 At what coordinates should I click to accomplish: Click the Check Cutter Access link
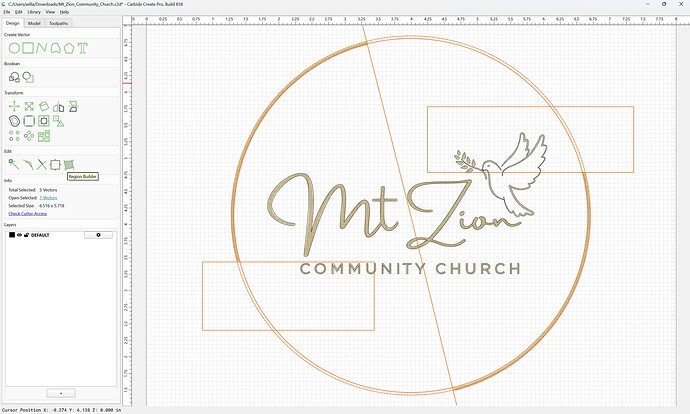point(28,213)
